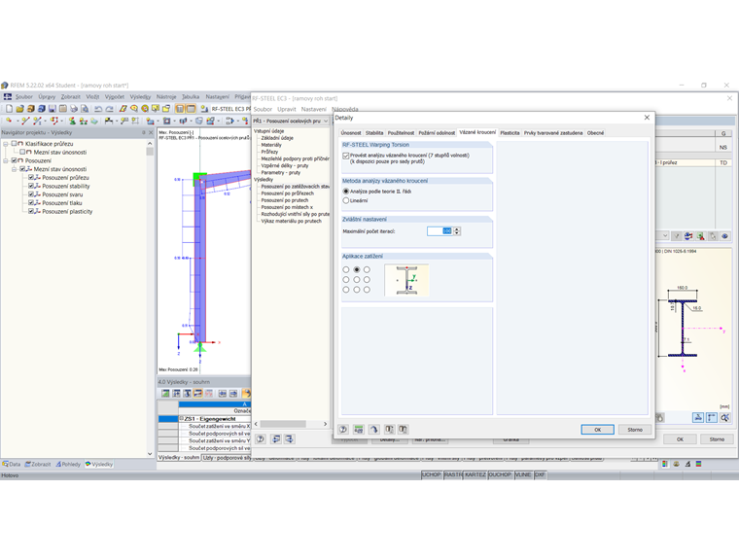The height and width of the screenshot is (560, 739).
Task: Toggle the 'Posouzení průřezu' checkbox in navigator
Action: pyautogui.click(x=31, y=178)
